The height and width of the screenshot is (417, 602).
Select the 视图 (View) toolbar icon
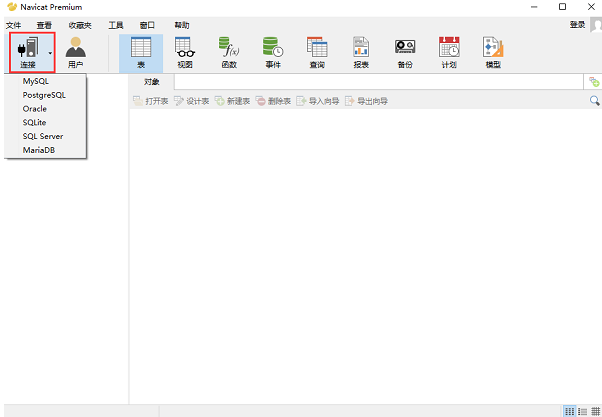coord(185,50)
